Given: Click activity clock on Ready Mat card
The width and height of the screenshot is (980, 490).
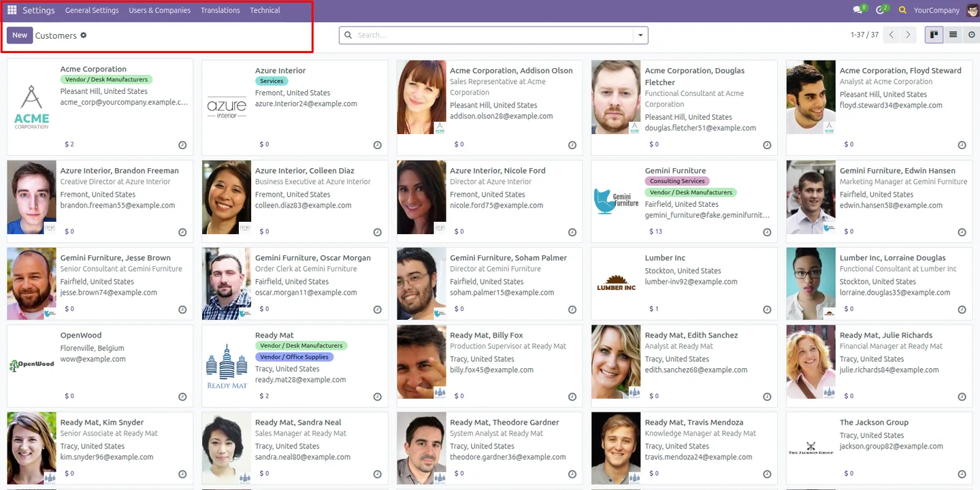Looking at the screenshot, I should (377, 397).
